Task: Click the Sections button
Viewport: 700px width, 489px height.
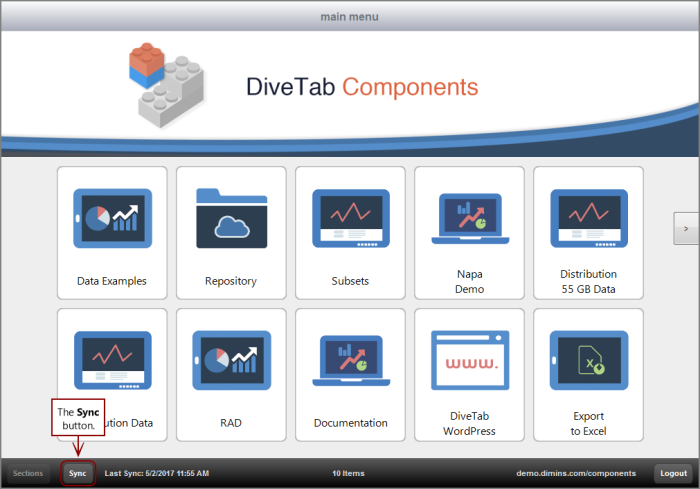Action: click(28, 473)
